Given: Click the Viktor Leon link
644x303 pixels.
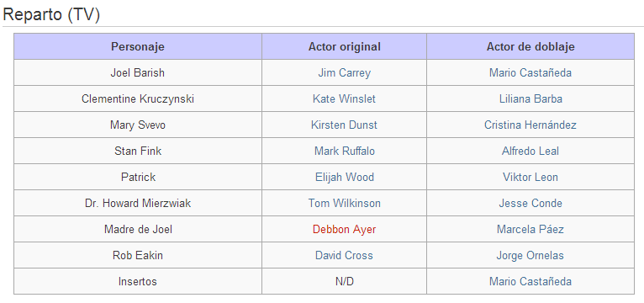Looking at the screenshot, I should coord(531,178).
